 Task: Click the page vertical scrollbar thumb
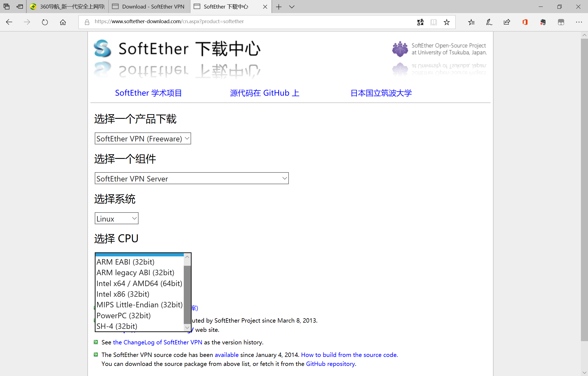pos(584,190)
